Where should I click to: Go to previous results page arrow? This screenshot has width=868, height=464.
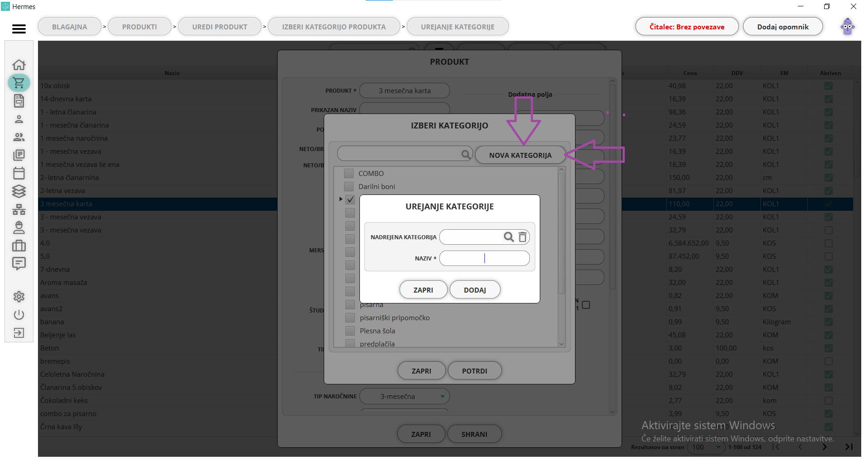coord(800,447)
